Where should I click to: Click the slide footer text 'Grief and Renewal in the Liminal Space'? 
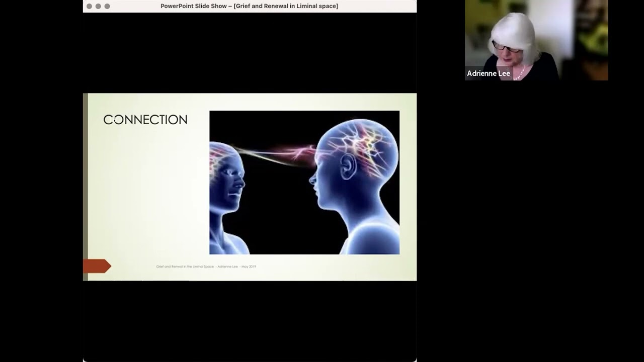coord(185,266)
